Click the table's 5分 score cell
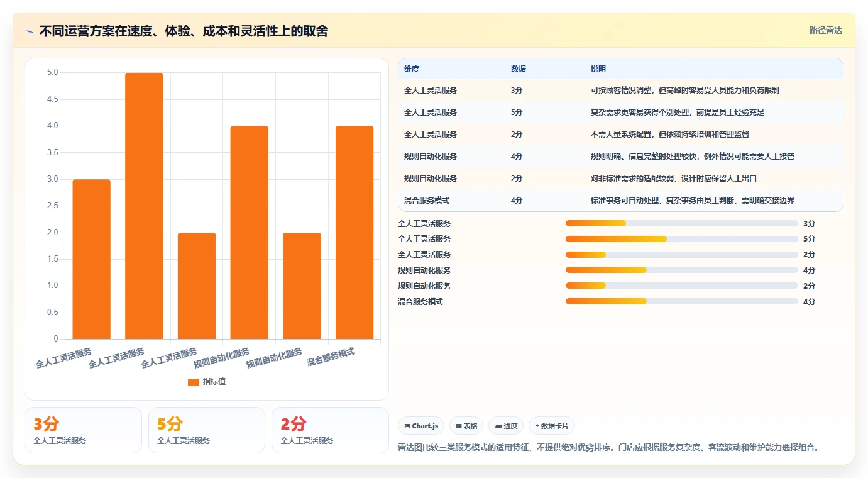 click(x=517, y=113)
